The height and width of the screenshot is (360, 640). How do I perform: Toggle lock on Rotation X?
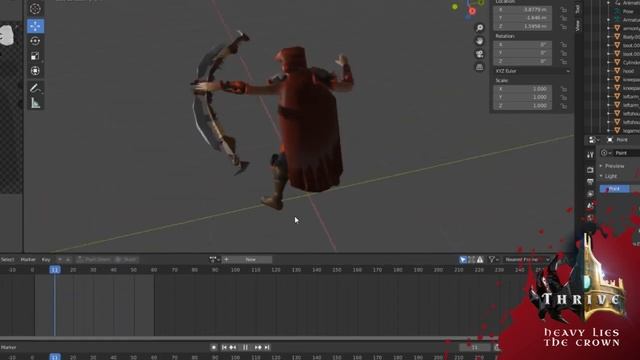[564, 44]
